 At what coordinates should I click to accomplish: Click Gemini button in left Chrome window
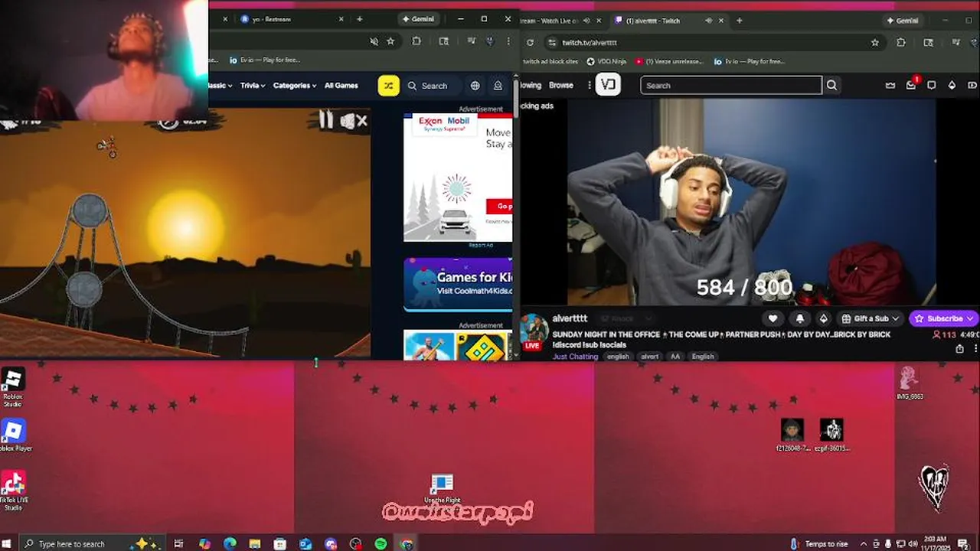(419, 19)
